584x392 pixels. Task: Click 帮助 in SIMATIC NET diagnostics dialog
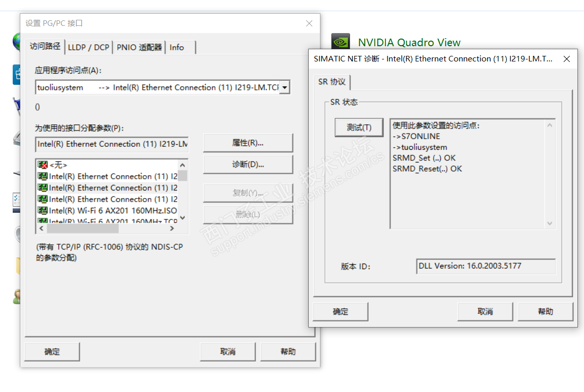click(545, 312)
